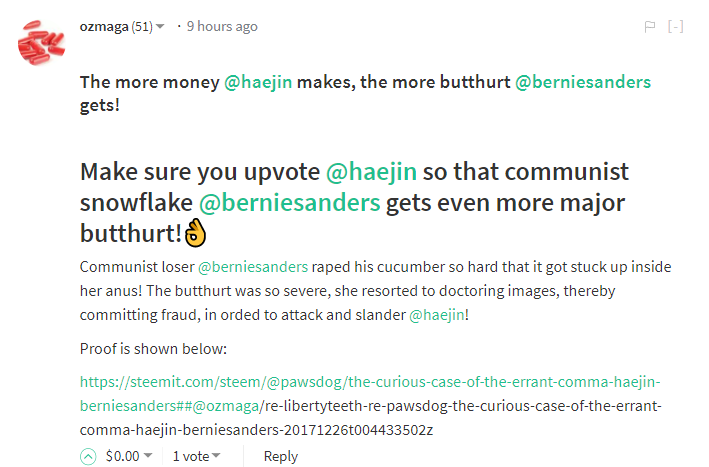Open the ozmaga avatar picture
Image resolution: width=709 pixels, height=467 pixels.
(x=41, y=42)
